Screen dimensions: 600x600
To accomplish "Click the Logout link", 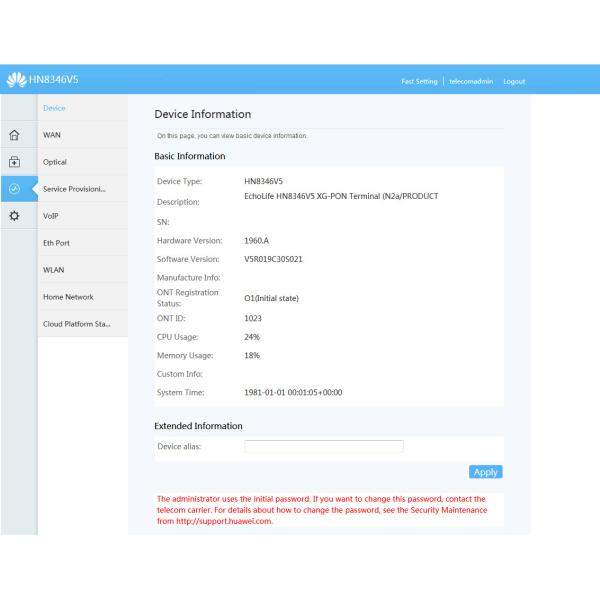I will click(514, 81).
